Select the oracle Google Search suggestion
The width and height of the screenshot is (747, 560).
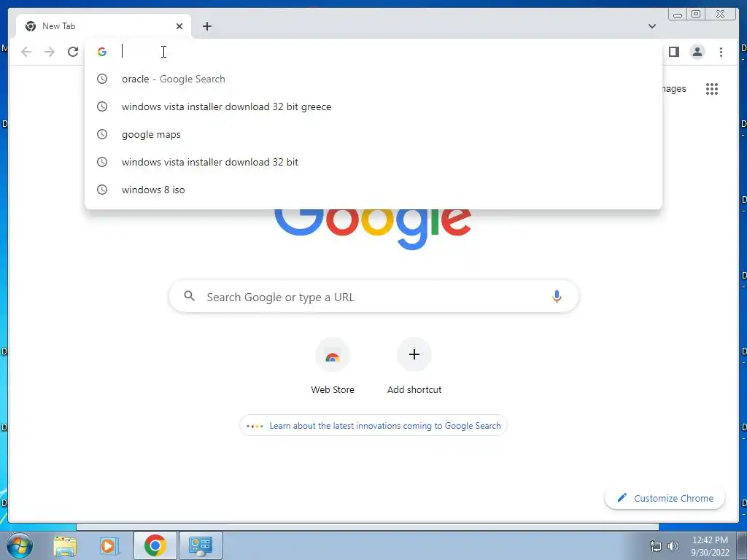point(373,79)
